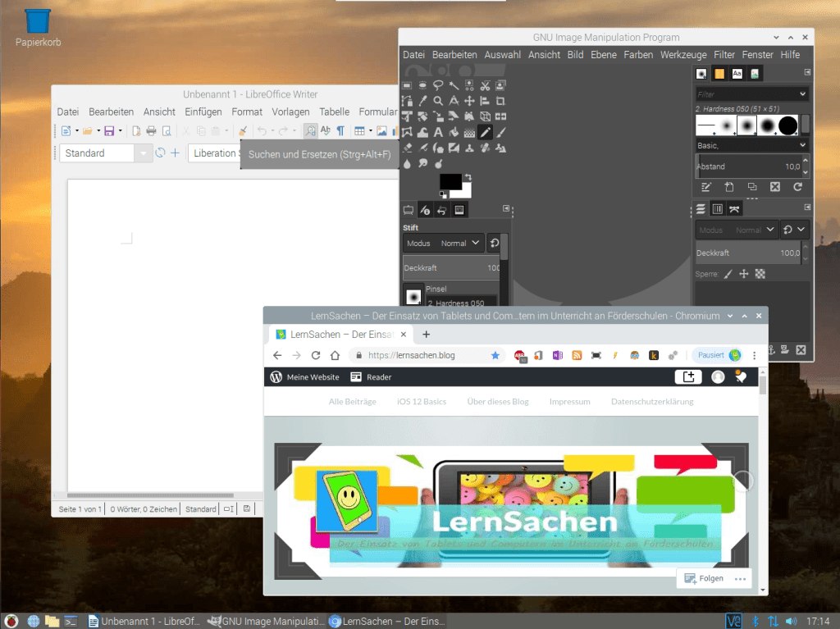Reload the page in Chromium

pyautogui.click(x=315, y=355)
